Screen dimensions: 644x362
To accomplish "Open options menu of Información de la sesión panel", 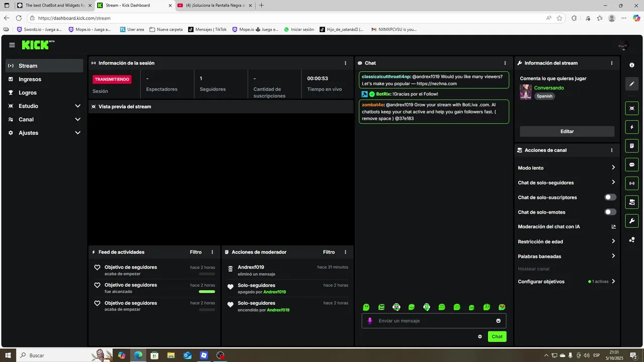I will coord(345,63).
